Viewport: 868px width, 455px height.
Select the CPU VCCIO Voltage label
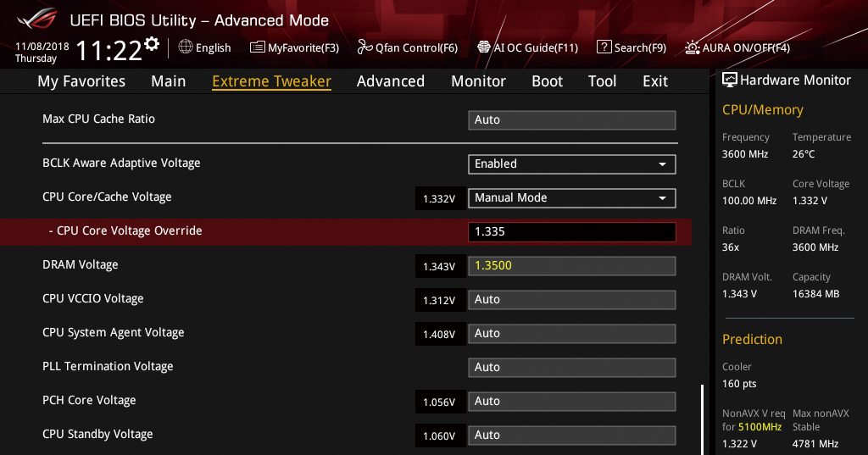pyautogui.click(x=93, y=299)
